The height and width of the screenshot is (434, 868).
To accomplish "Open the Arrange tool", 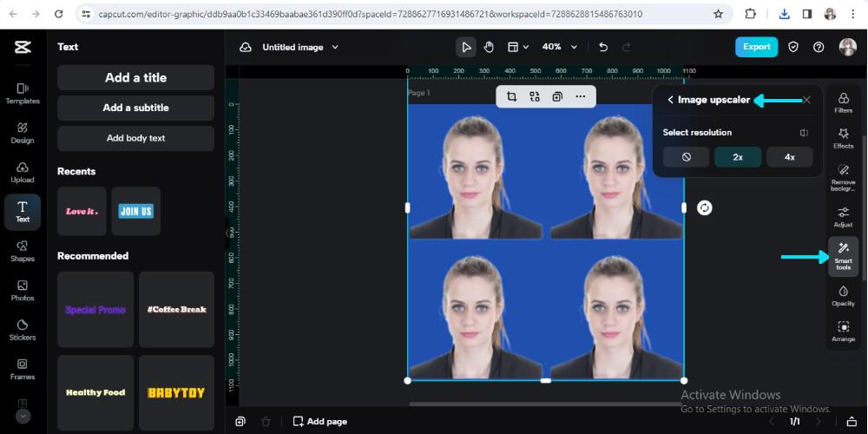I will (843, 332).
